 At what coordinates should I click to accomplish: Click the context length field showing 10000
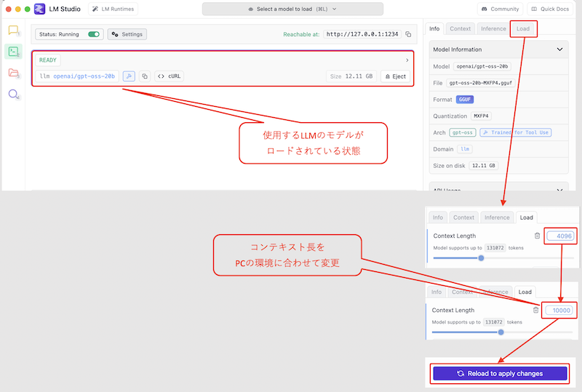tap(559, 311)
